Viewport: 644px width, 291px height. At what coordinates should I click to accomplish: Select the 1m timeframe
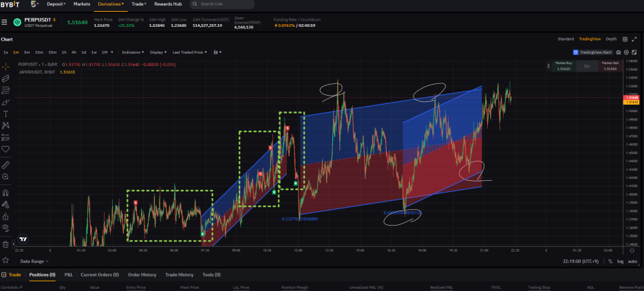[x=16, y=52]
